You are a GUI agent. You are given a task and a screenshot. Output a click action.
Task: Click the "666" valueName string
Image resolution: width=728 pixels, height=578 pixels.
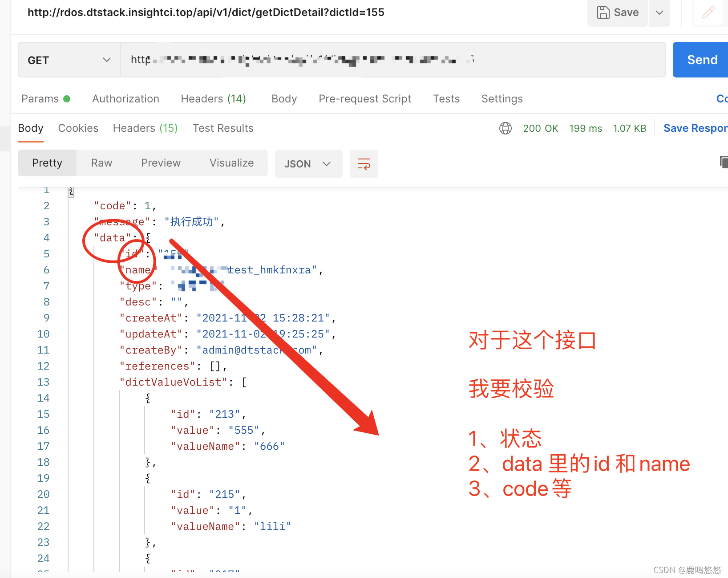tap(269, 446)
